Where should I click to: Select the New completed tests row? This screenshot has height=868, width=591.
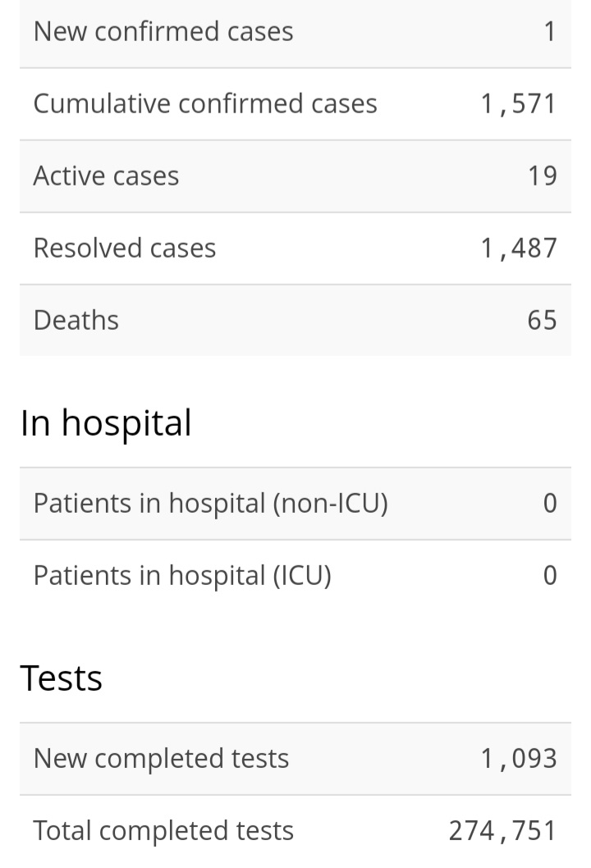point(295,759)
